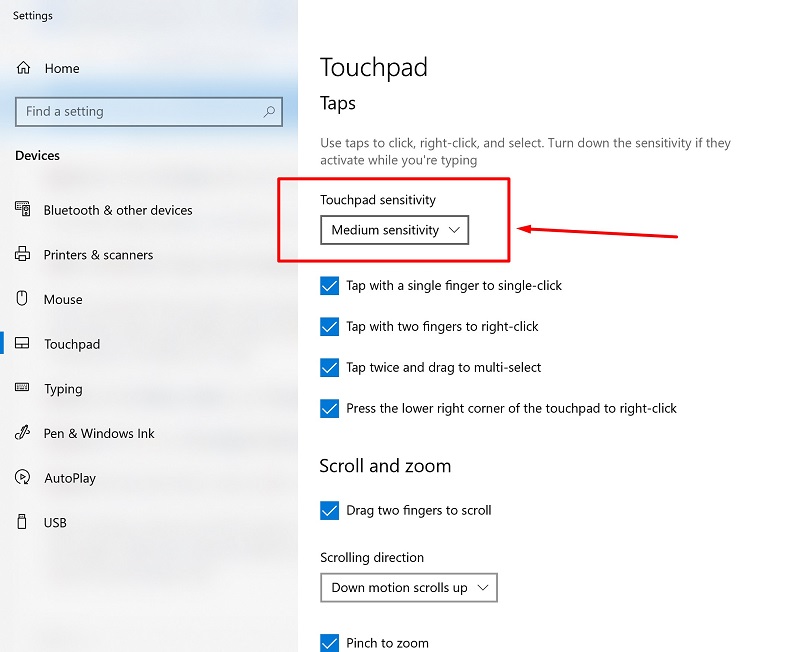Open the Touchpad sensitivity dropdown

click(394, 230)
